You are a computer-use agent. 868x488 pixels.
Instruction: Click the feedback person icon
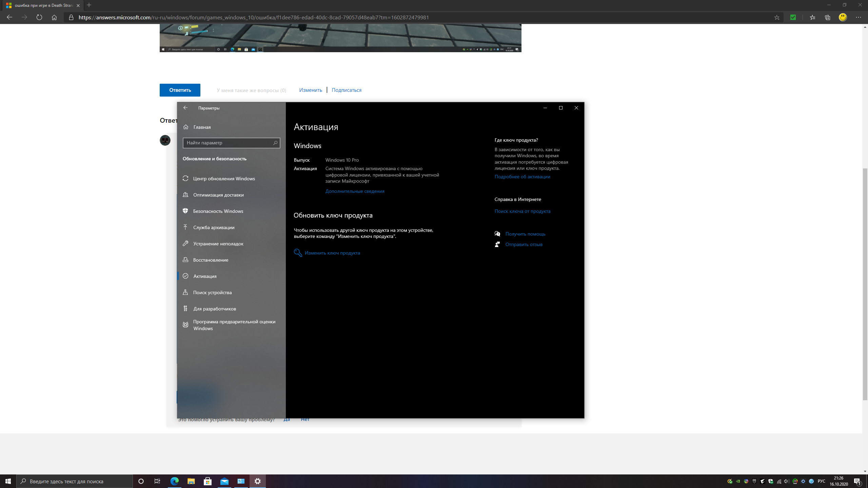[x=497, y=244]
